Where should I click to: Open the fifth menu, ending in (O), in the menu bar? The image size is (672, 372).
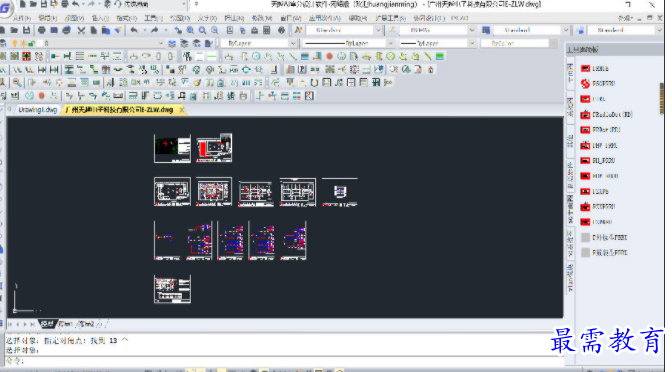(x=126, y=18)
